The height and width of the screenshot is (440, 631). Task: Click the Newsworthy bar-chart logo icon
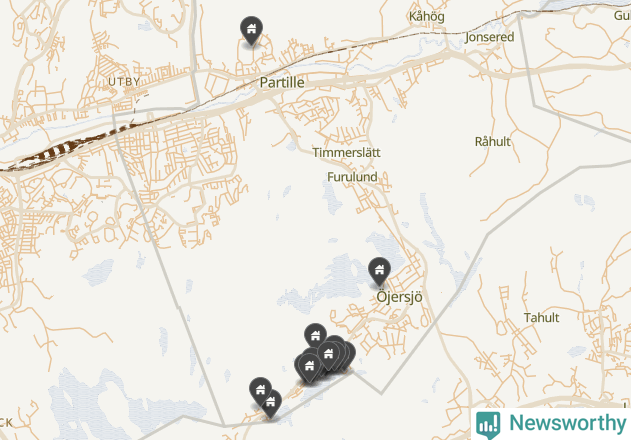(488, 424)
